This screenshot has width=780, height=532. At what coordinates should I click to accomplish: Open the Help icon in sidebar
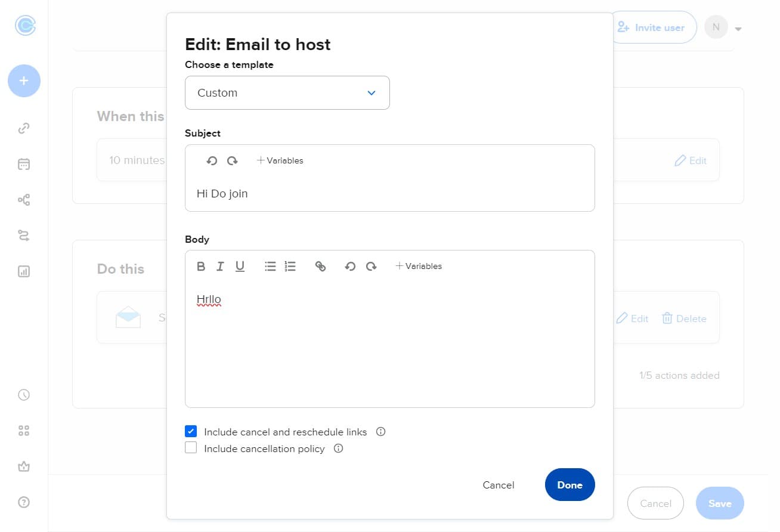[24, 502]
